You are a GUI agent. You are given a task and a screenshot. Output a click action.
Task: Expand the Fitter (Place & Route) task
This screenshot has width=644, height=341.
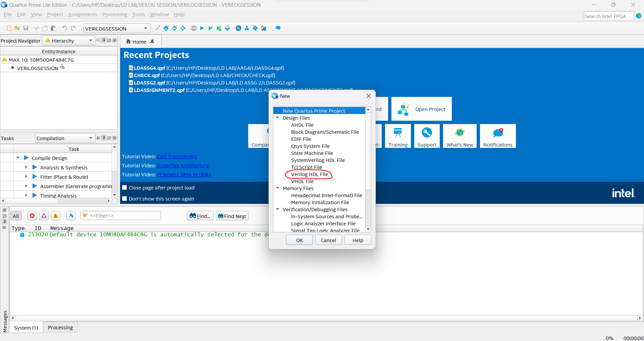(26, 176)
